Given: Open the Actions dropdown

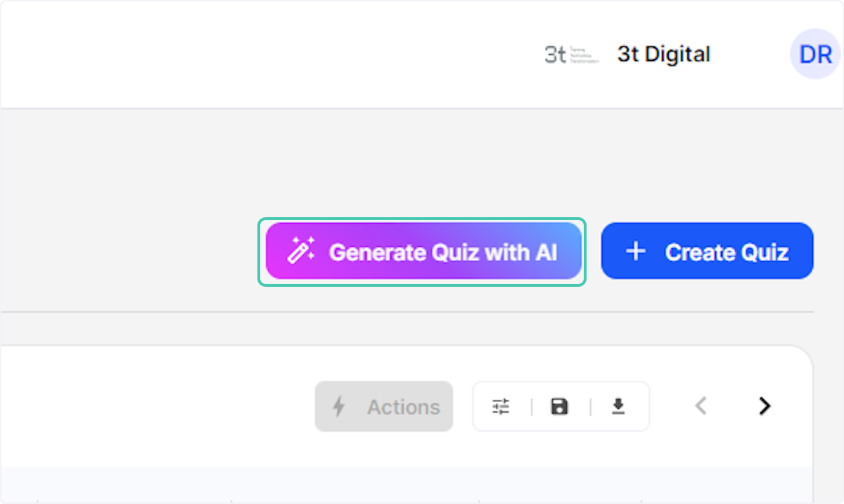Looking at the screenshot, I should point(384,406).
